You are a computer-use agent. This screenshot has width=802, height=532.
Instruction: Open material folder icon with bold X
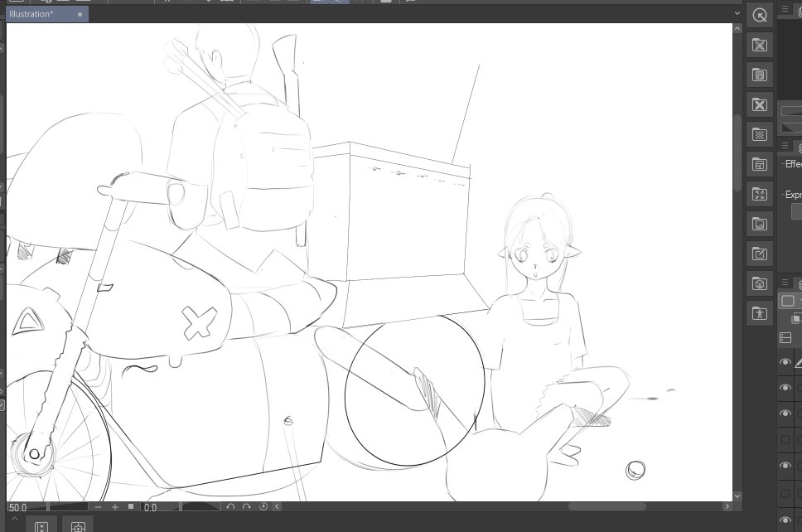pos(760,105)
